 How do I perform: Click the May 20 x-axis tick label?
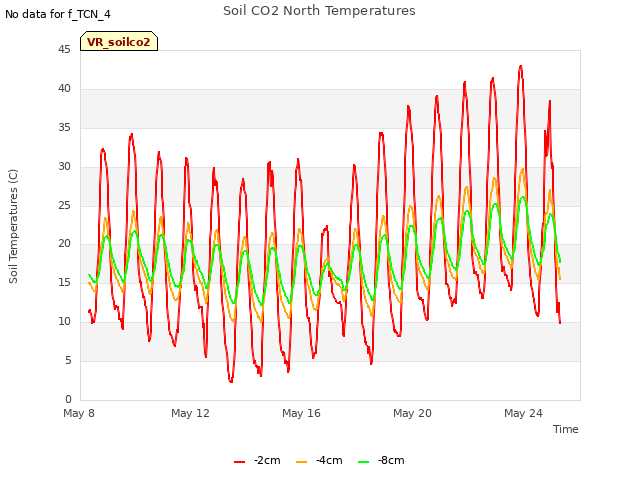coord(412,413)
